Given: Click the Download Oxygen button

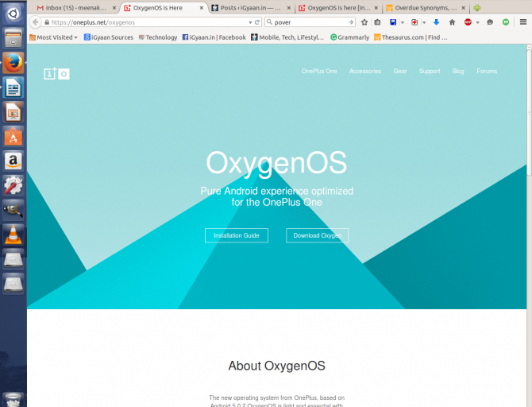Looking at the screenshot, I should pyautogui.click(x=317, y=235).
